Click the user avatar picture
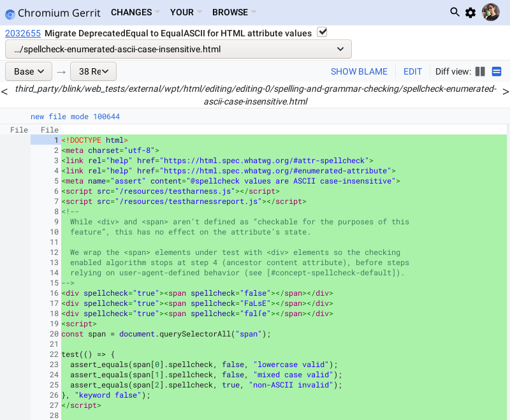 [490, 12]
